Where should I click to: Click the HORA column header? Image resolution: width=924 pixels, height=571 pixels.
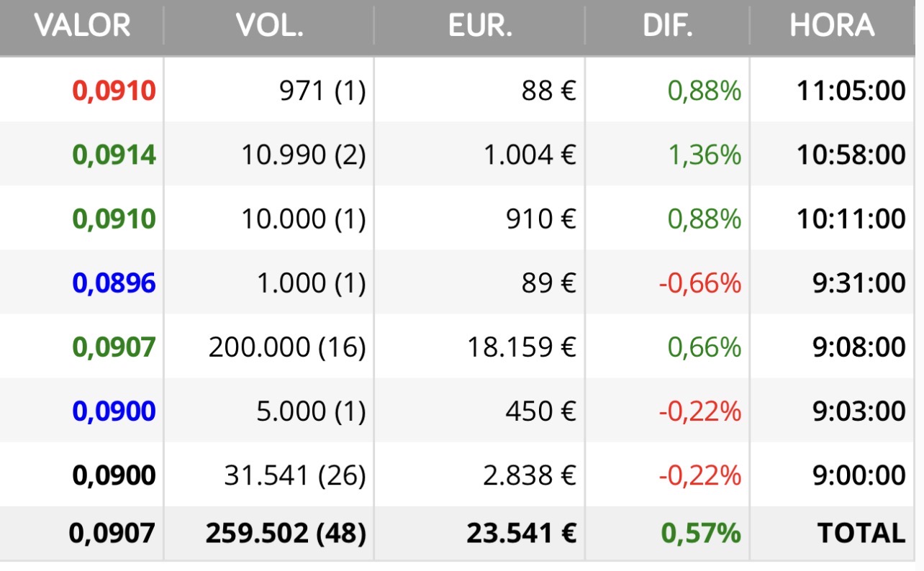(x=832, y=27)
